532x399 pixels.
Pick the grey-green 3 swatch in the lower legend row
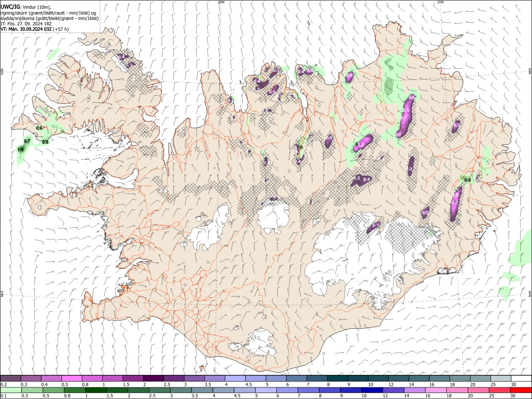point(181,390)
